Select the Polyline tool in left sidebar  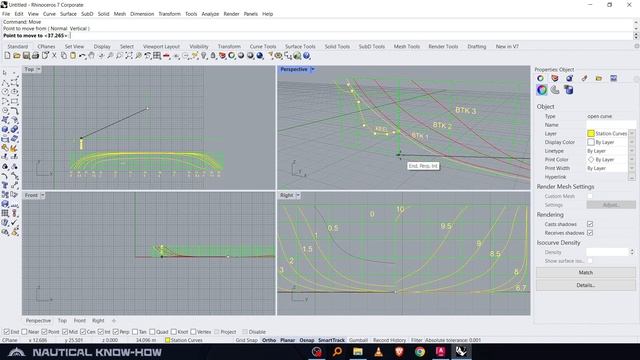click(5, 83)
